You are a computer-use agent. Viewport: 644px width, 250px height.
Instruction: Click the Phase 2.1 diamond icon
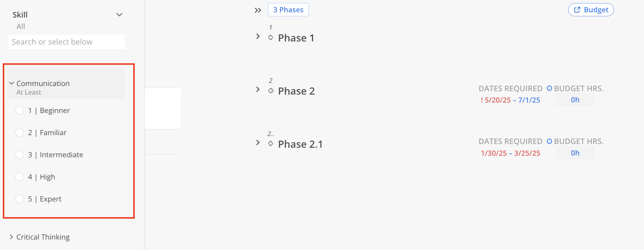(270, 143)
